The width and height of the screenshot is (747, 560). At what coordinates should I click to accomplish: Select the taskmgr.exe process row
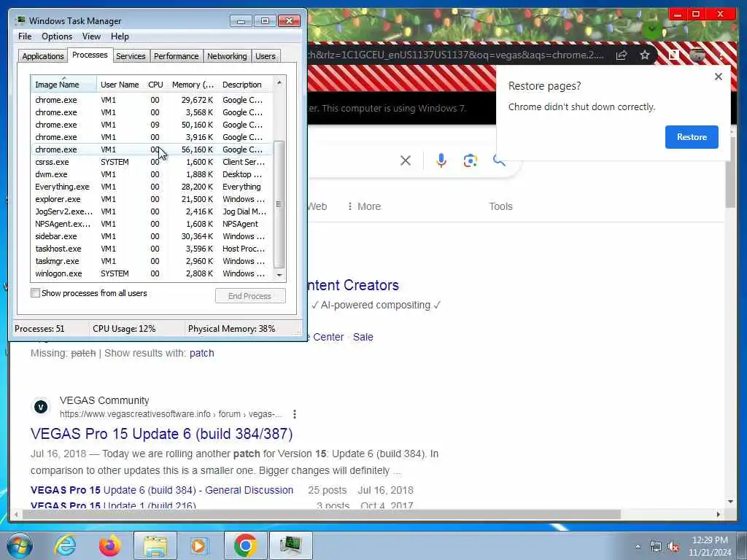152,261
